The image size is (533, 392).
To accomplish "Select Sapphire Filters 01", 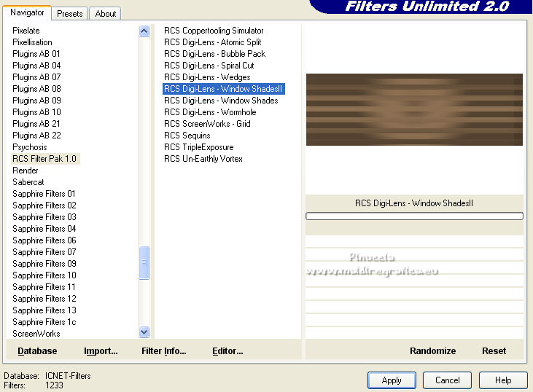I will coord(44,194).
